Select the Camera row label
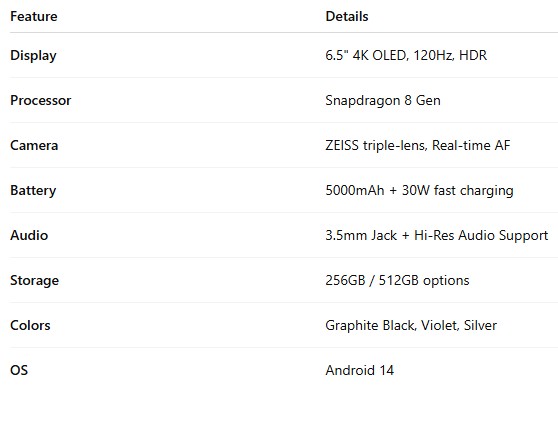The height and width of the screenshot is (435, 558). 34,145
